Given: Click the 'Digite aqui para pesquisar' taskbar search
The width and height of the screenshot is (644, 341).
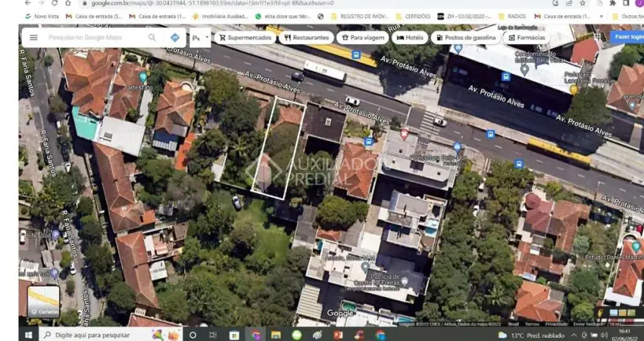Looking at the screenshot, I should (x=111, y=335).
